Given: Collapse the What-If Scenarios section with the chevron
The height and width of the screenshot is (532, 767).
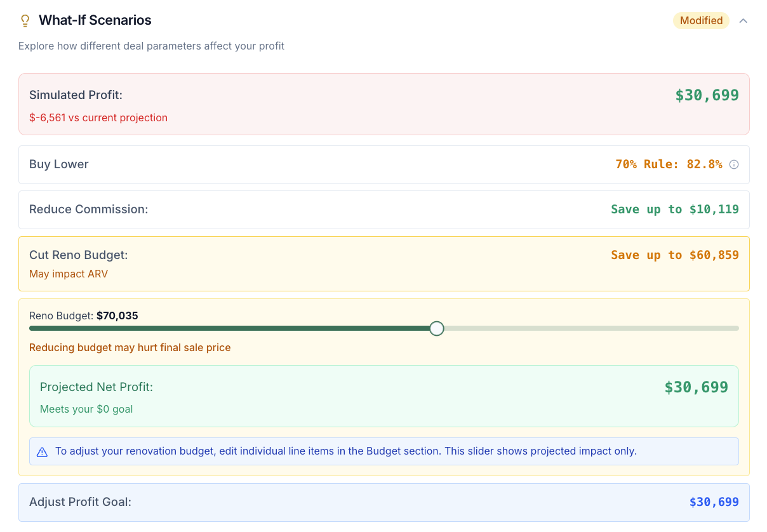Looking at the screenshot, I should coord(744,21).
